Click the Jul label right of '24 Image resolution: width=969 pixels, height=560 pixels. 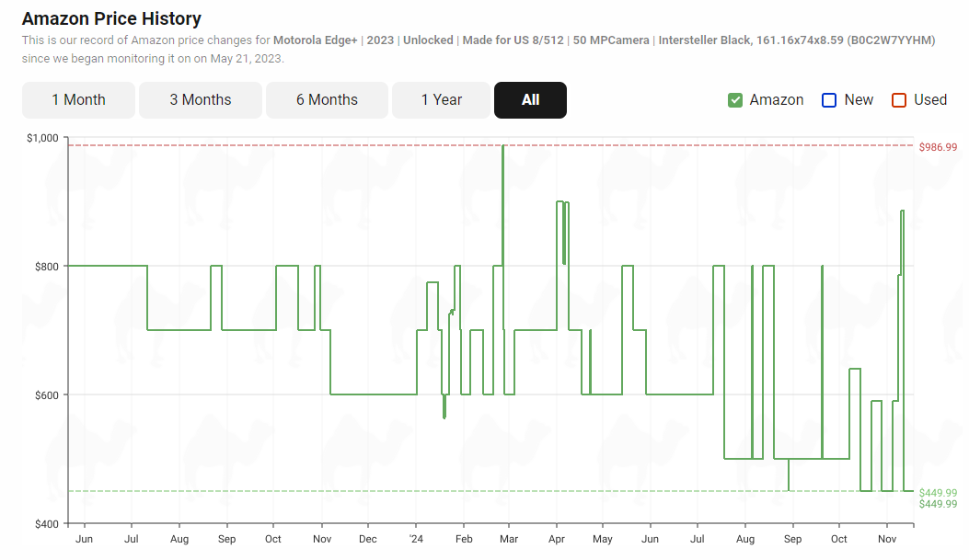click(x=698, y=539)
